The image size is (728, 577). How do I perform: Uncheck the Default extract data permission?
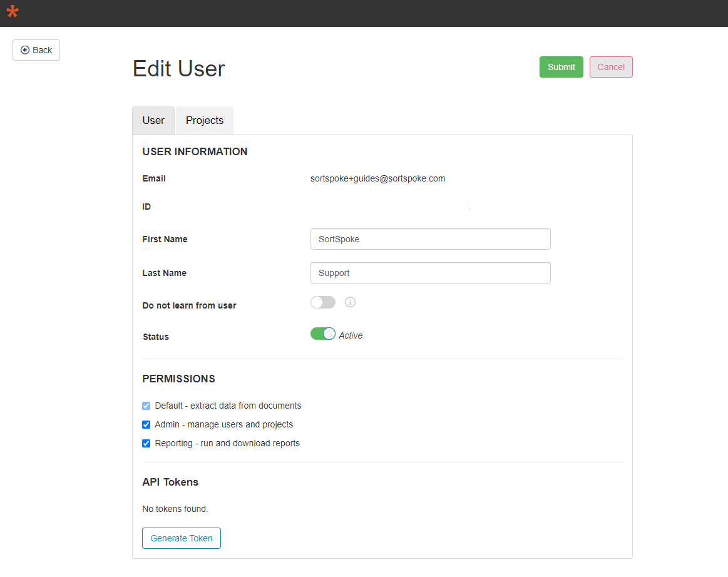pyautogui.click(x=146, y=406)
